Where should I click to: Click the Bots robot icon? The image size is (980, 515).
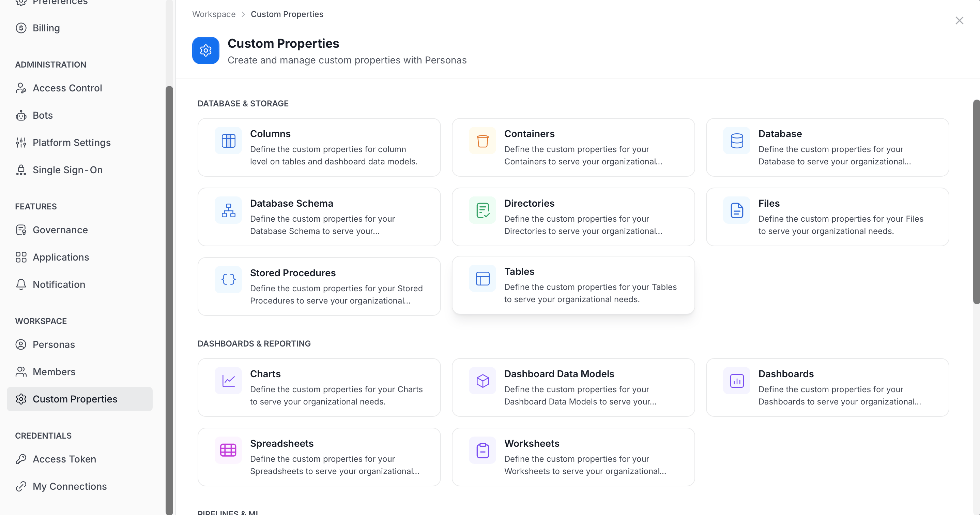click(21, 115)
